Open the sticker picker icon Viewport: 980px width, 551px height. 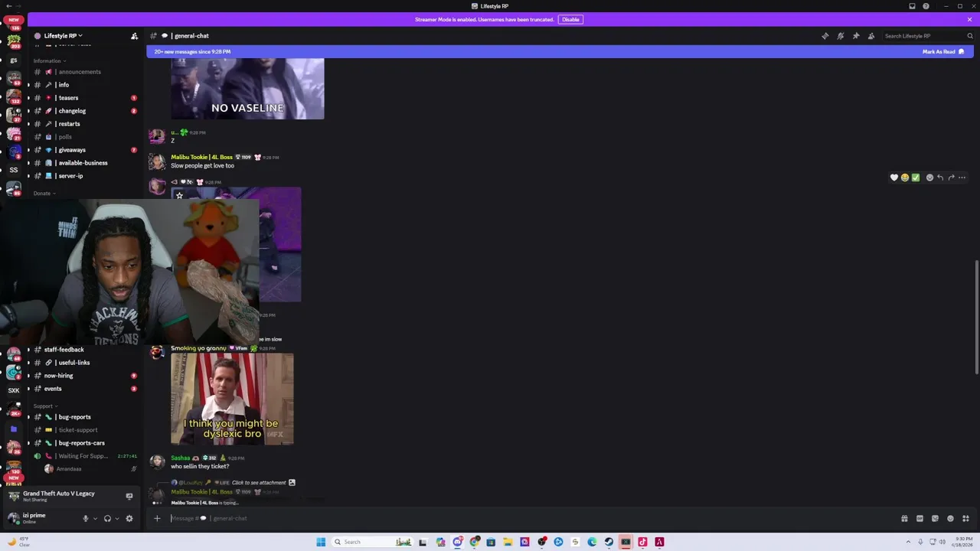click(935, 518)
